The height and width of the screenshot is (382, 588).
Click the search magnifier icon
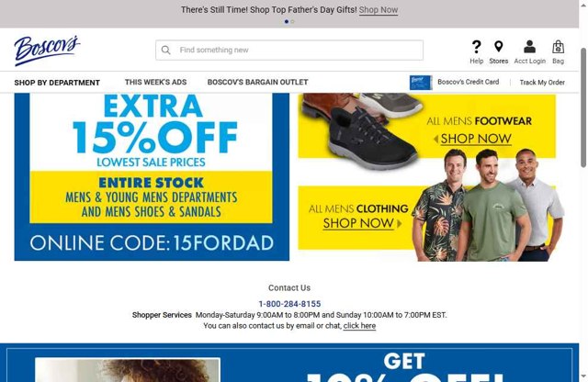[x=165, y=50]
